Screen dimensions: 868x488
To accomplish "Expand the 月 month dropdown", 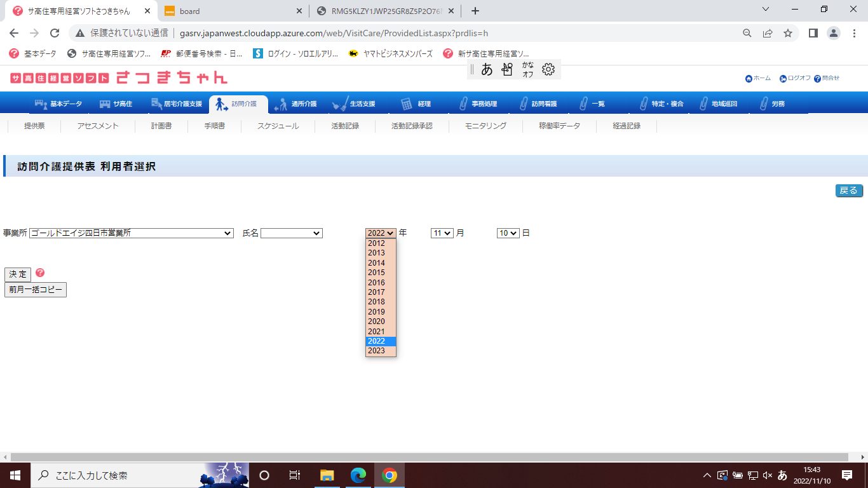I will tap(442, 233).
